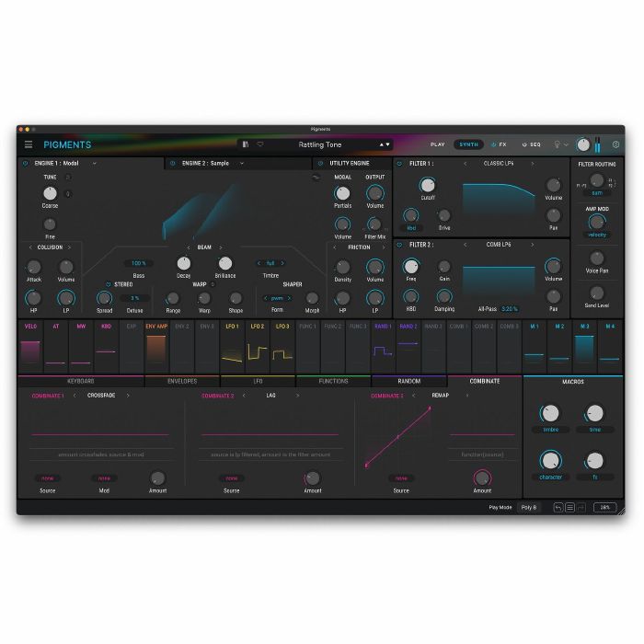
Task: Switch to the Envelopes tab
Action: 182,381
